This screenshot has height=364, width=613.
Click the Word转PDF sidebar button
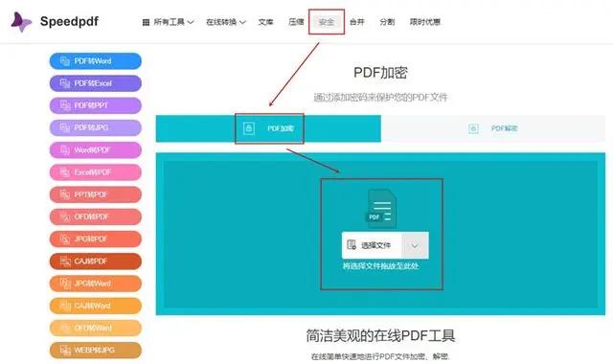pyautogui.click(x=96, y=150)
